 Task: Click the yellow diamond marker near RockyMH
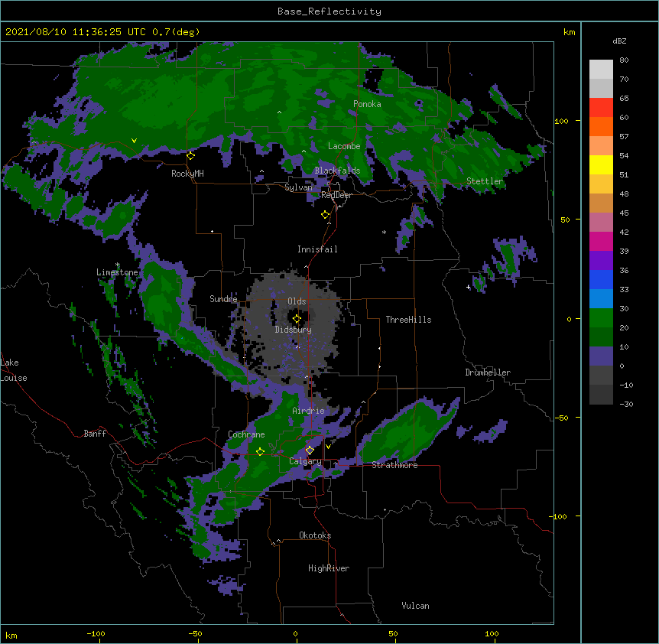coord(190,155)
